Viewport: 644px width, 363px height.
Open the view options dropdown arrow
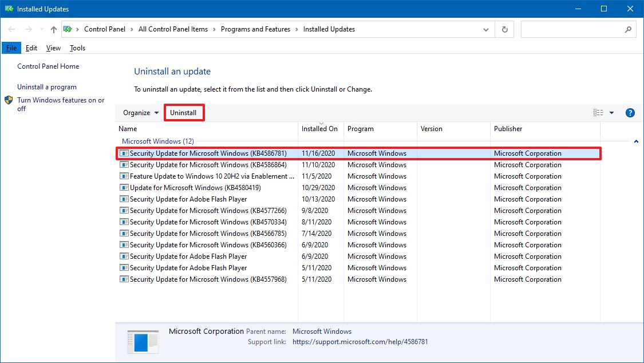611,113
